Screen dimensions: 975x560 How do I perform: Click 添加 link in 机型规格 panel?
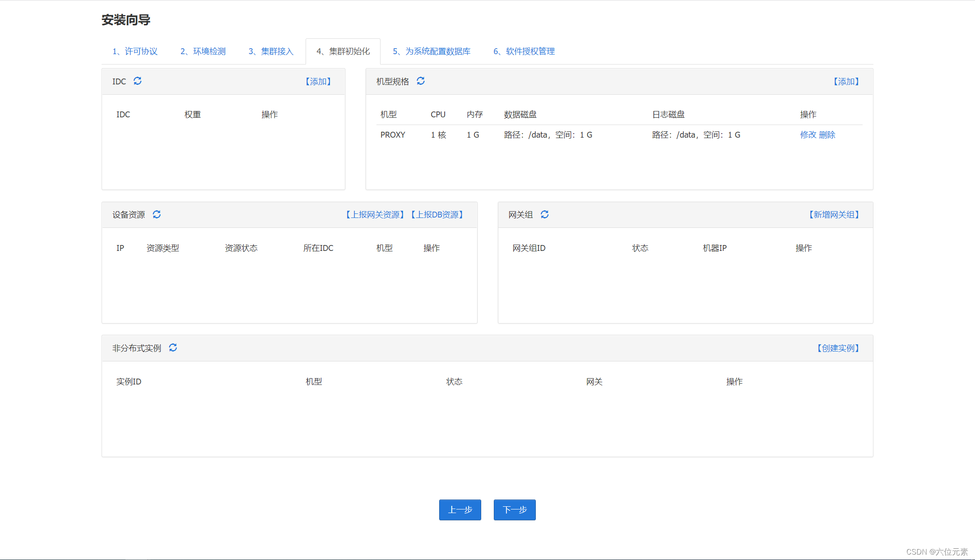point(846,82)
